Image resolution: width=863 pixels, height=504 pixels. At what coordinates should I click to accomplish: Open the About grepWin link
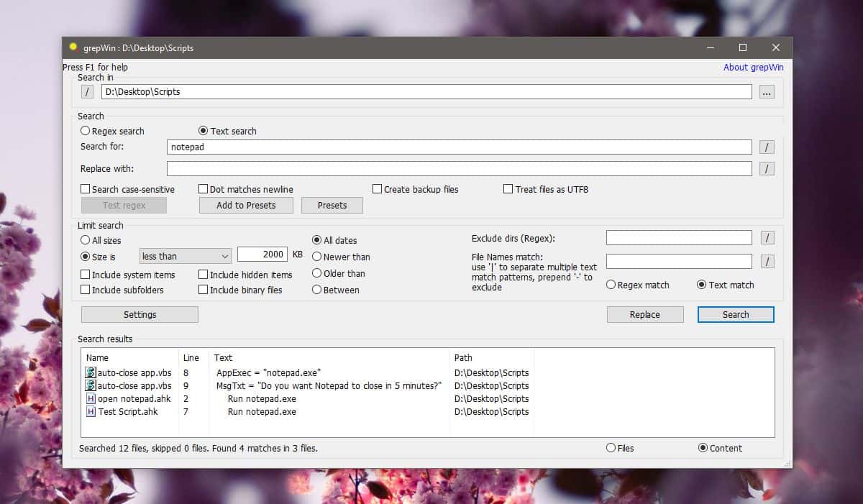click(752, 67)
